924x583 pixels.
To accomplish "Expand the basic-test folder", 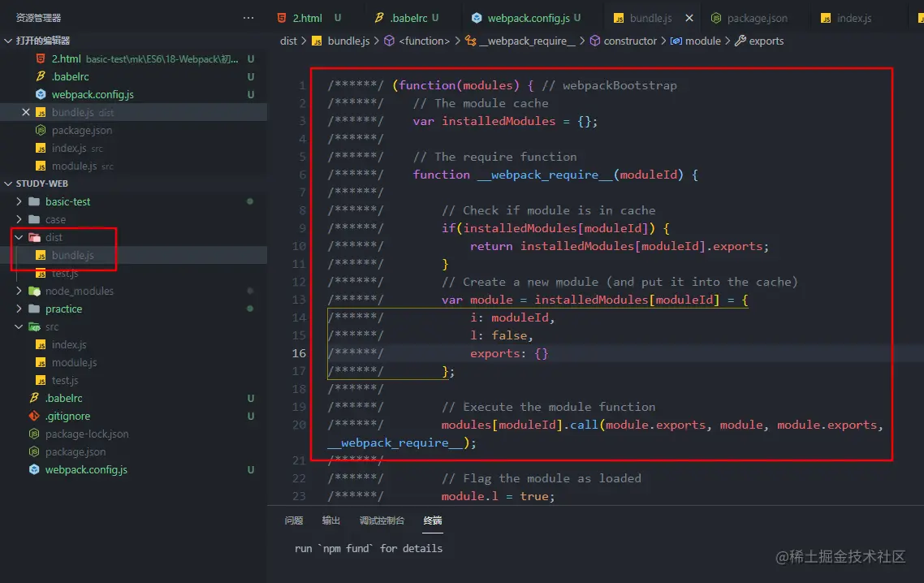I will pos(67,201).
